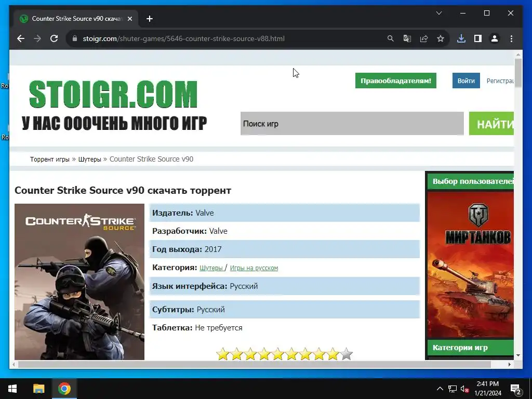Screen dimensions: 532x399
Task: Click the stoigr.com URL in address bar
Action: (x=183, y=38)
